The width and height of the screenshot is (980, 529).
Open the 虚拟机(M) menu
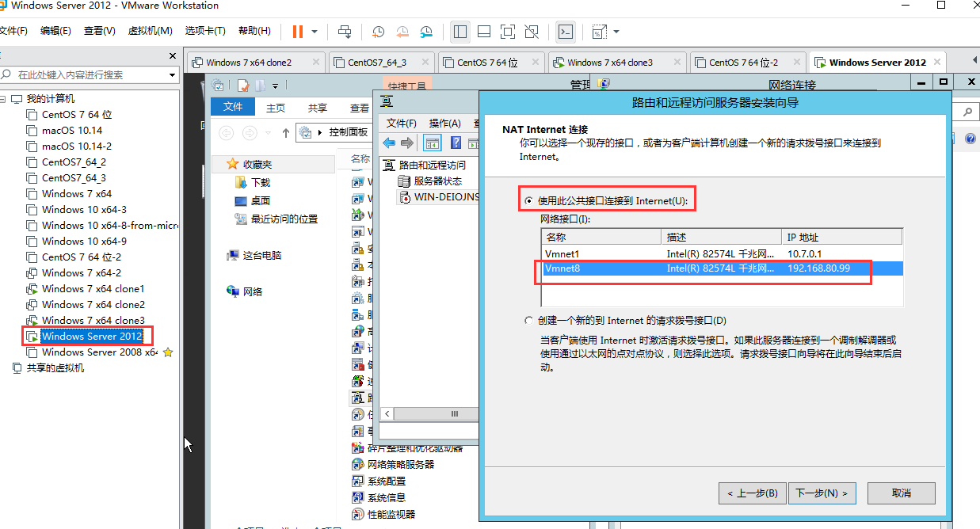[150, 32]
